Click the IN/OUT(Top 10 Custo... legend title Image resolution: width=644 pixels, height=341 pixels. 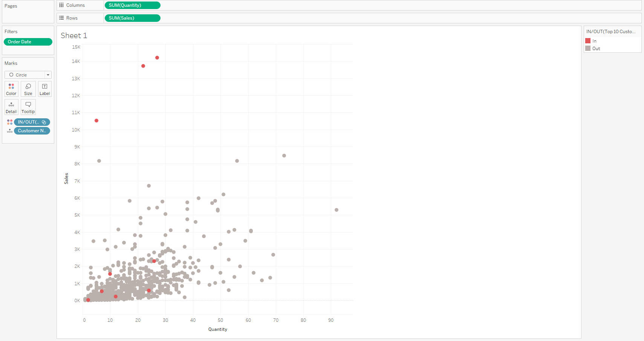coord(611,32)
